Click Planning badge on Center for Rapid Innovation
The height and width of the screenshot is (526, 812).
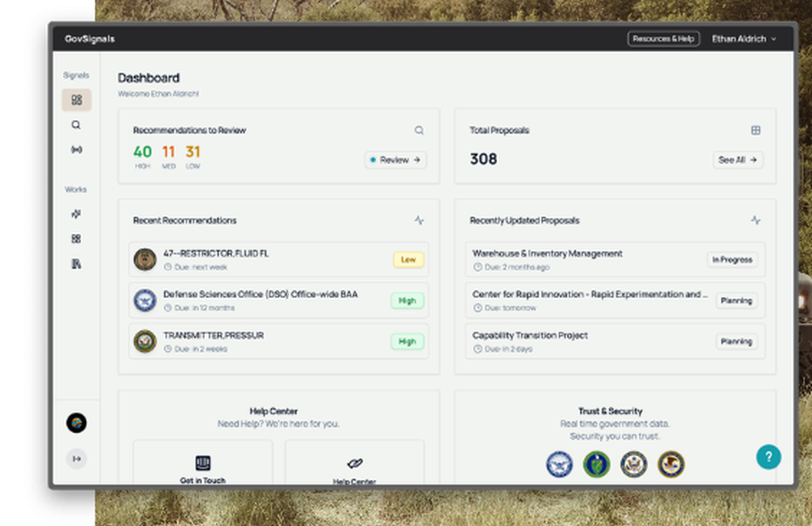(x=736, y=301)
